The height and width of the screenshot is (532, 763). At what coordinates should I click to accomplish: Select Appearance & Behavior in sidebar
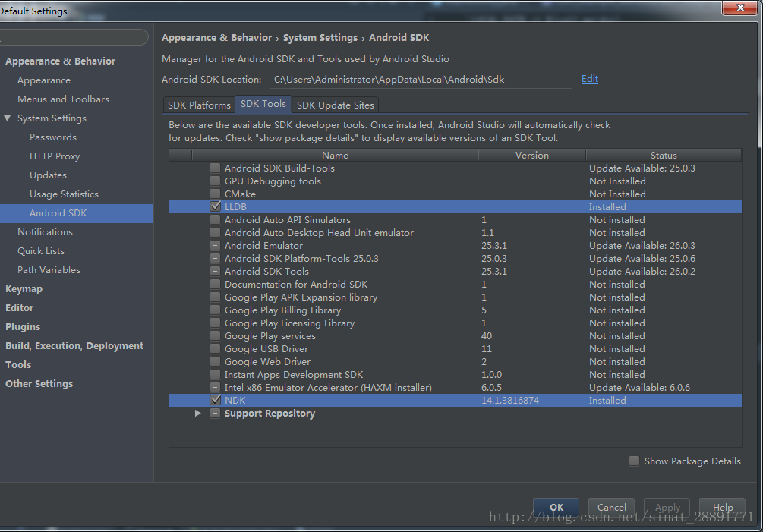(x=60, y=61)
